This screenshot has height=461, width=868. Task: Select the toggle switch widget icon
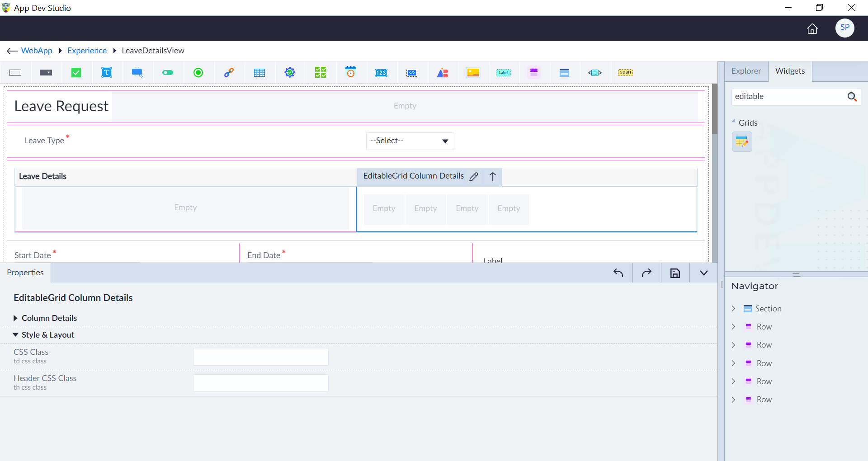click(x=168, y=73)
